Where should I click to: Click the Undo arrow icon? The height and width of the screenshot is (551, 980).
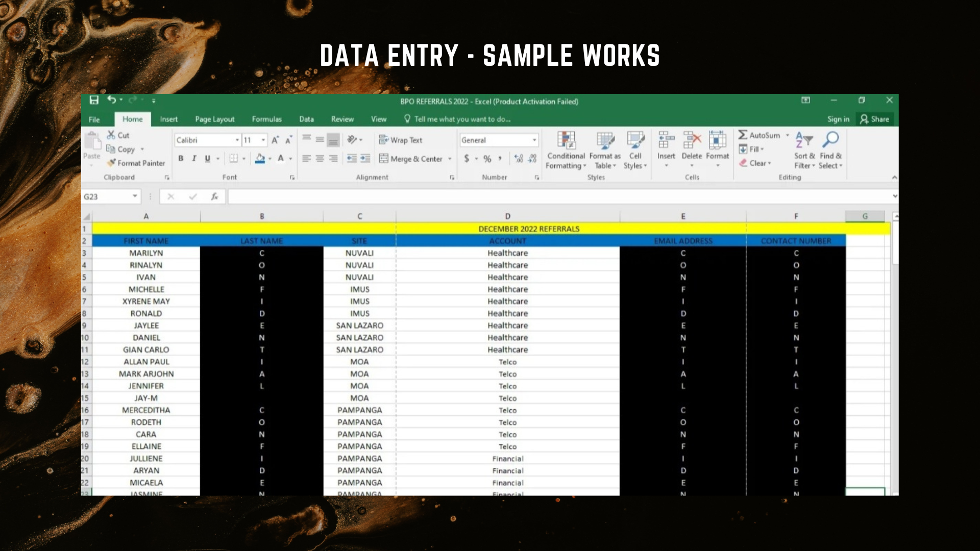click(111, 100)
